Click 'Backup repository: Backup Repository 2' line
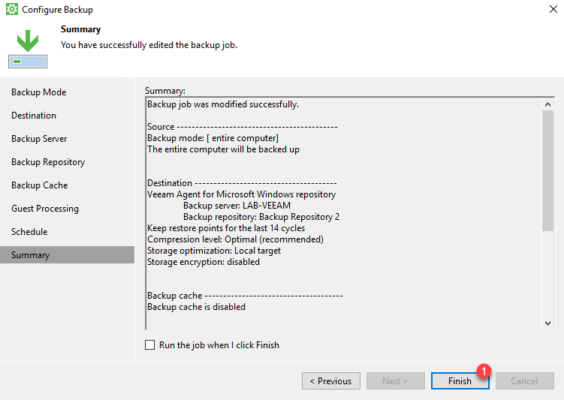Image resolution: width=564 pixels, height=400 pixels. tap(261, 217)
